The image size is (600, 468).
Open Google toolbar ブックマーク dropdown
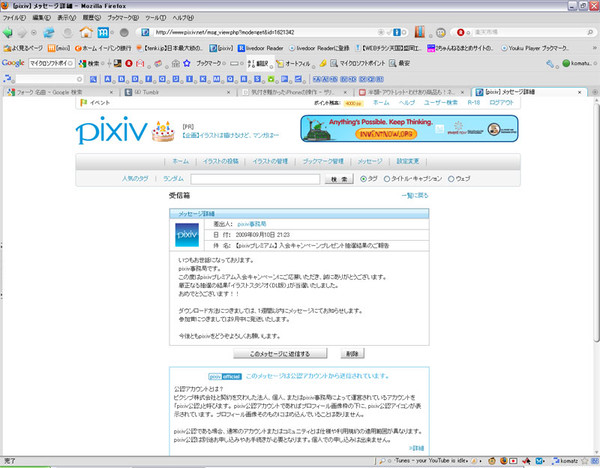(x=211, y=63)
